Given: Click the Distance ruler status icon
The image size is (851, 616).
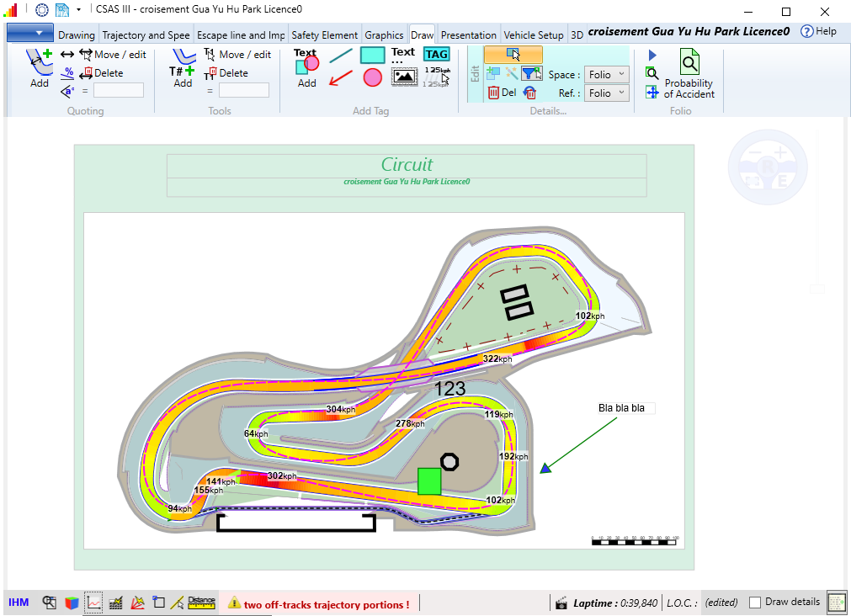Looking at the screenshot, I should 201,603.
